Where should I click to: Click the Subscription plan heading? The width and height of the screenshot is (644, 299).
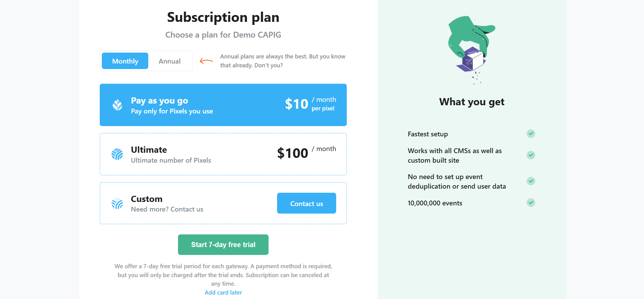click(x=223, y=17)
